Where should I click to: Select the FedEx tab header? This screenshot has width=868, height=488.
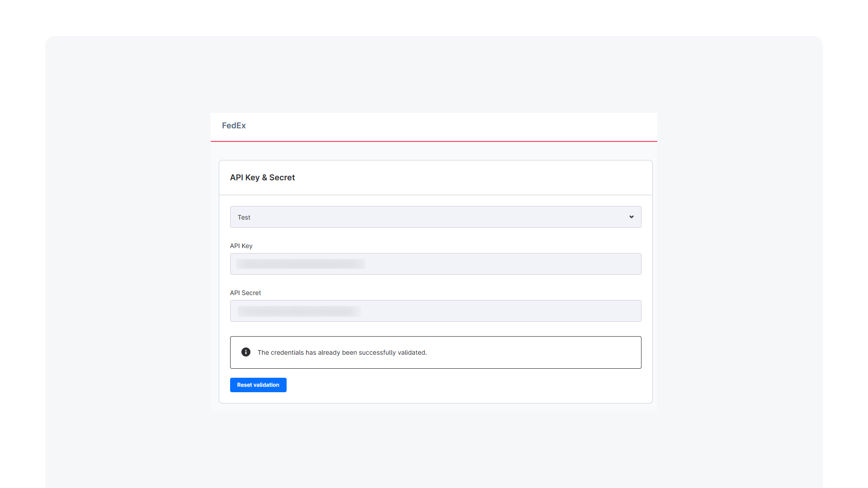tap(234, 126)
